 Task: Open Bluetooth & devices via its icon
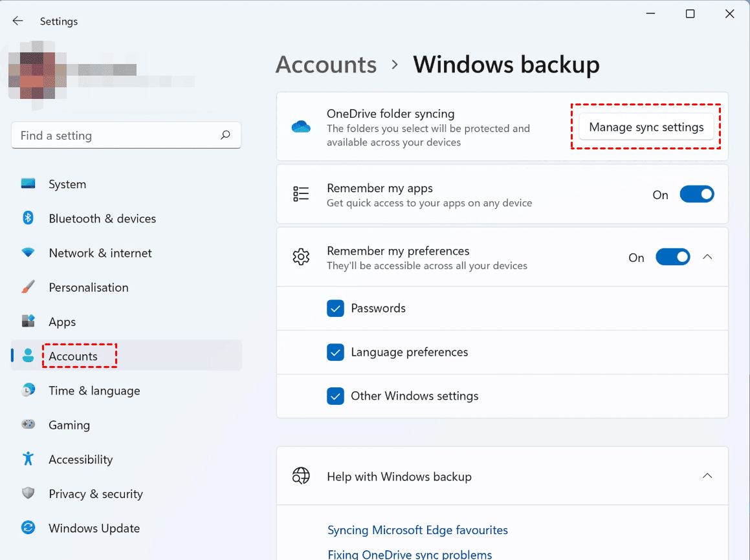28,219
